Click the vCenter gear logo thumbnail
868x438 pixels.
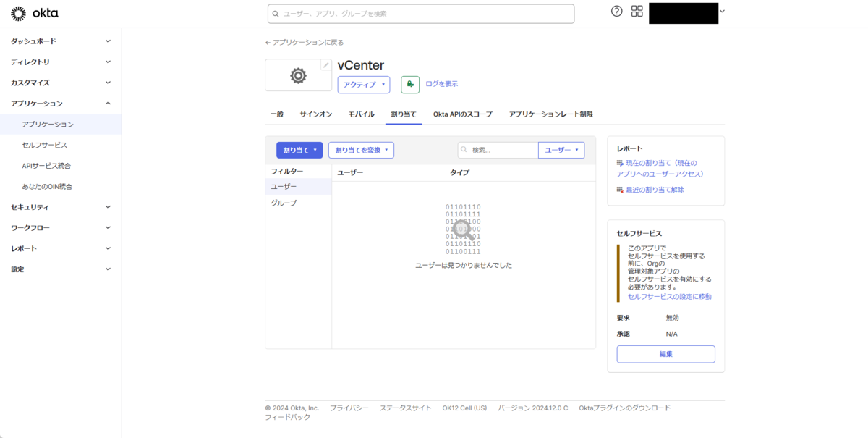(298, 75)
